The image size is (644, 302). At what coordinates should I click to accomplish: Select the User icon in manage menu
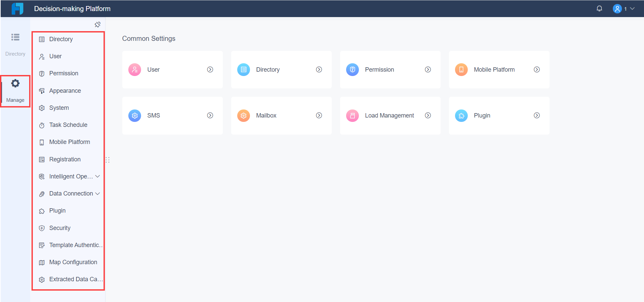[42, 56]
